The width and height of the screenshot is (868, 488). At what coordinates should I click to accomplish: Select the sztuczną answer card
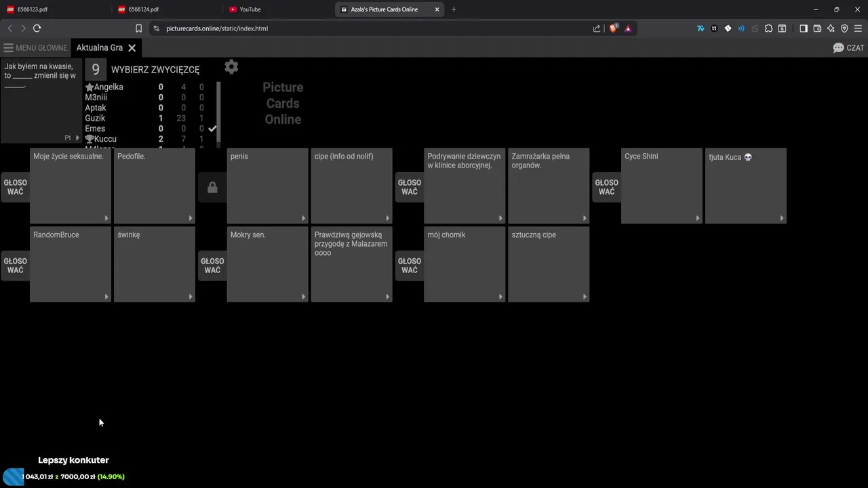549,264
